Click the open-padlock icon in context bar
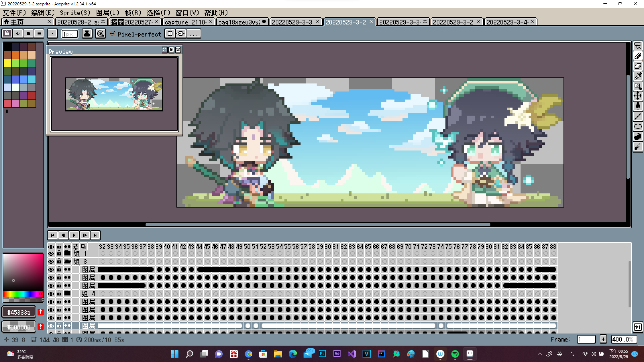Screen dimensions: 644x362 point(7,34)
